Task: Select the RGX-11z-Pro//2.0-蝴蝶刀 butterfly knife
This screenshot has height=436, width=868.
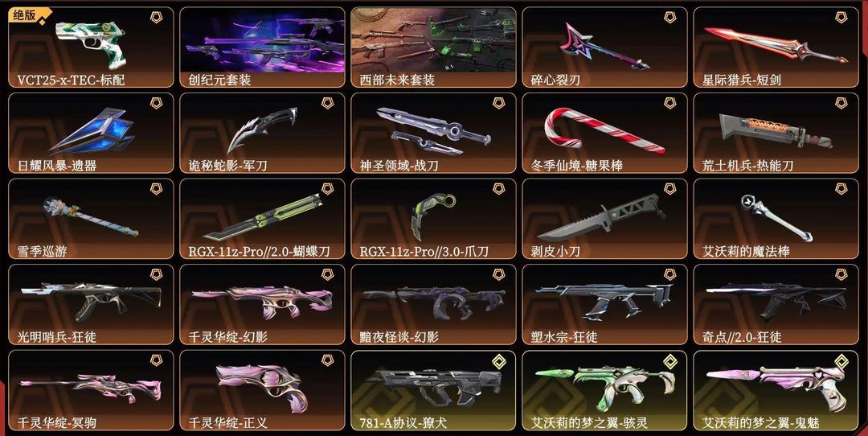Action: coord(262,219)
